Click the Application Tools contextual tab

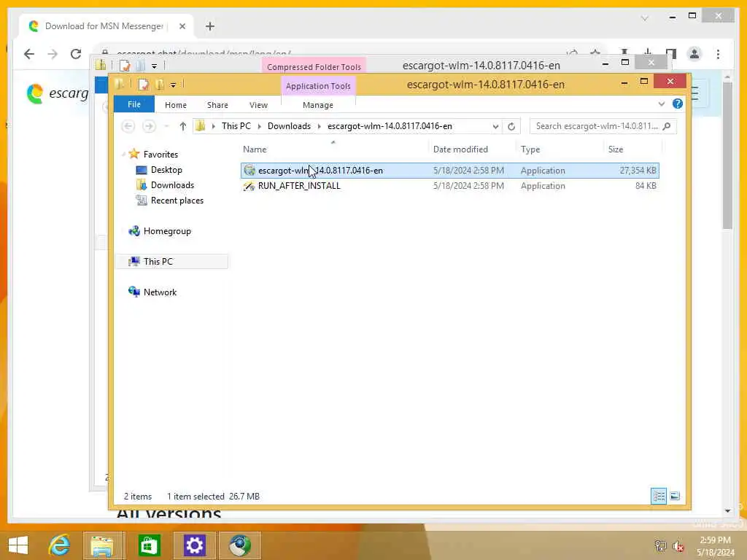(318, 86)
